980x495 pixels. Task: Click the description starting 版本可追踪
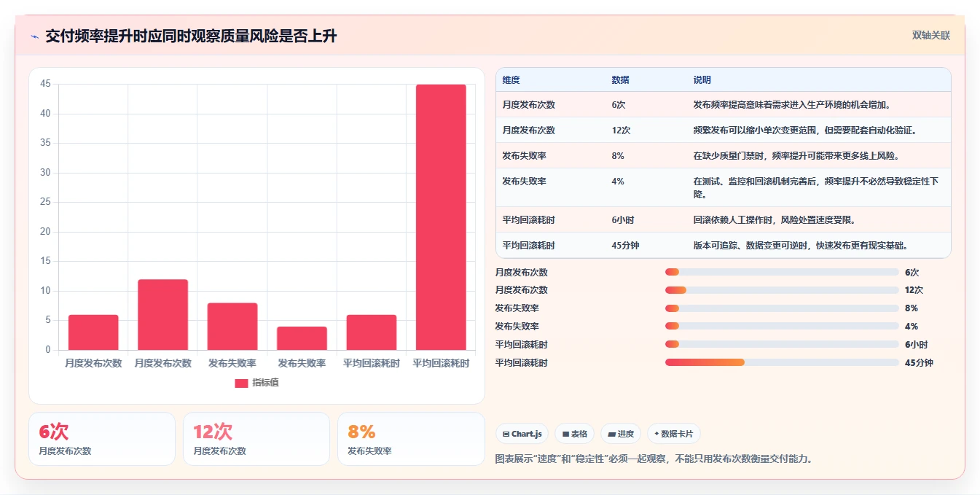(x=800, y=246)
